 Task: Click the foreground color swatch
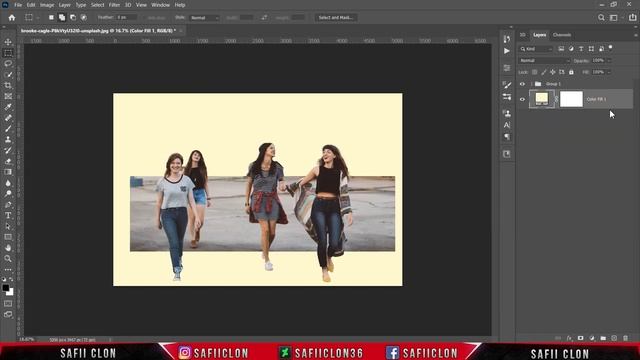[x=6, y=288]
